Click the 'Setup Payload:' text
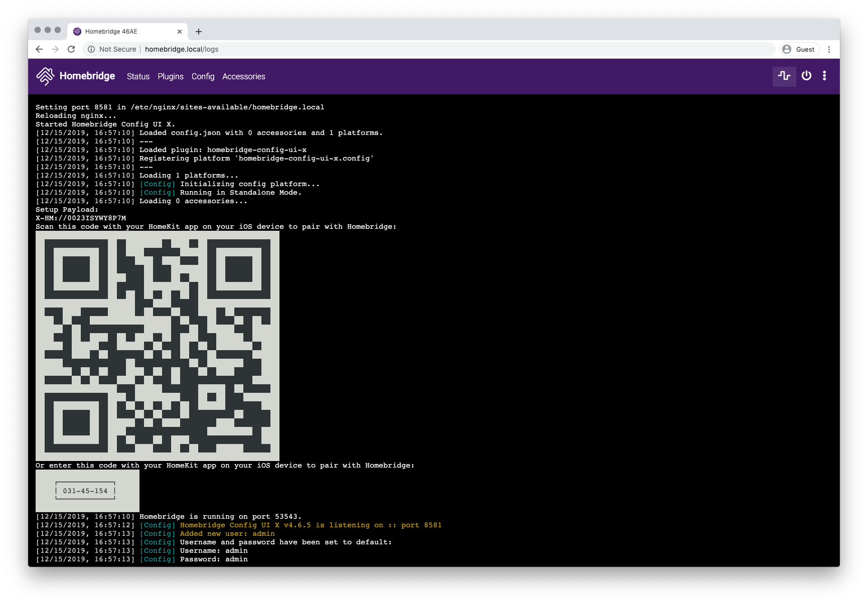Viewport: 868px width, 604px height. click(x=67, y=210)
